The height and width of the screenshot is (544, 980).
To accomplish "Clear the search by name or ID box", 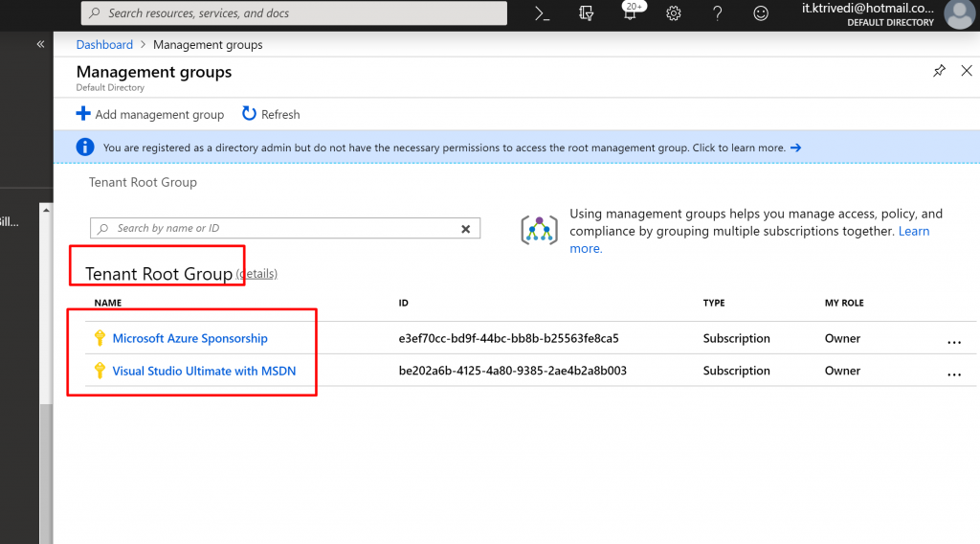I will pos(465,229).
